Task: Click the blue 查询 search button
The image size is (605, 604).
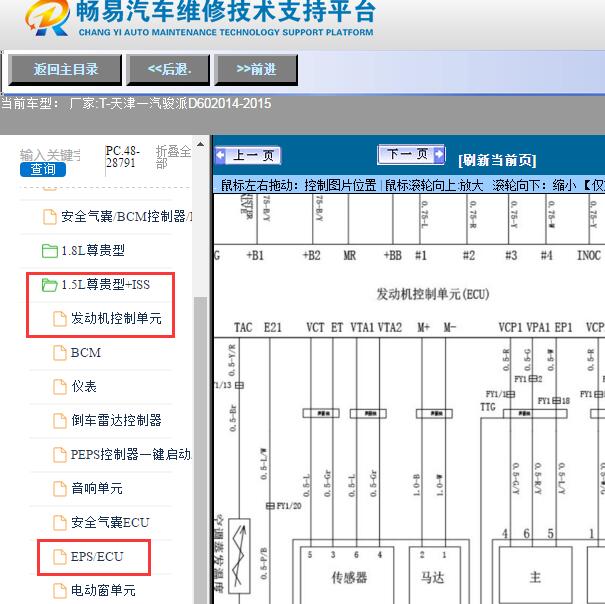Action: 43,169
